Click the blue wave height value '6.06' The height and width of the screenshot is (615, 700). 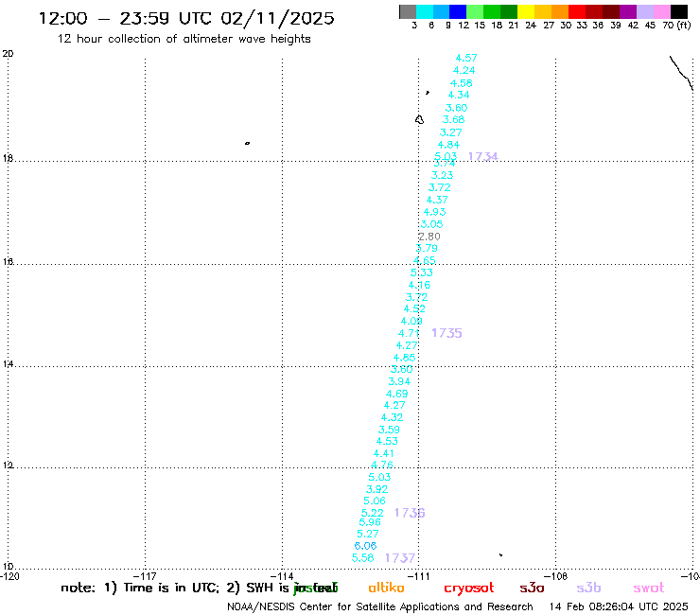(x=366, y=546)
